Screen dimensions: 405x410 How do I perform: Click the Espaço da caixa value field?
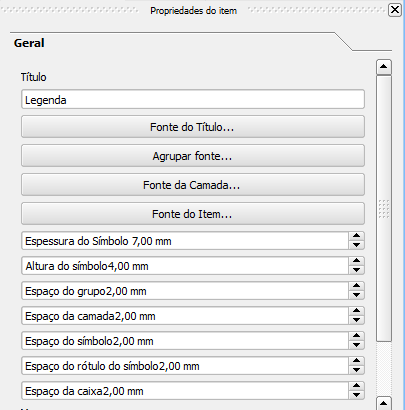pos(185,391)
